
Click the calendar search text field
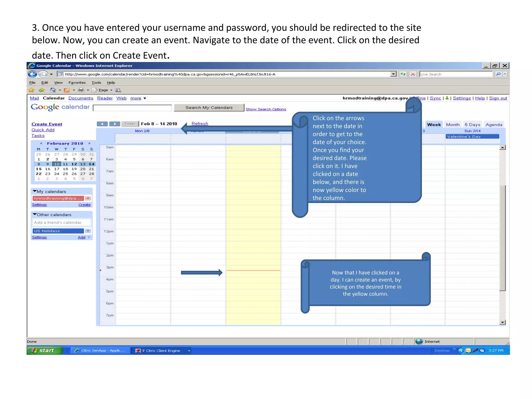click(x=132, y=108)
